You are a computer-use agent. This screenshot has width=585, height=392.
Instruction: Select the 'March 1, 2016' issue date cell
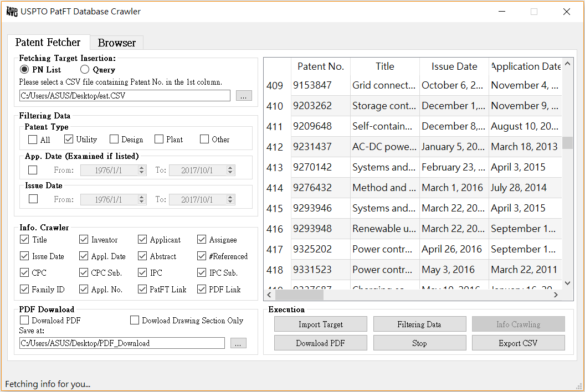(x=454, y=188)
